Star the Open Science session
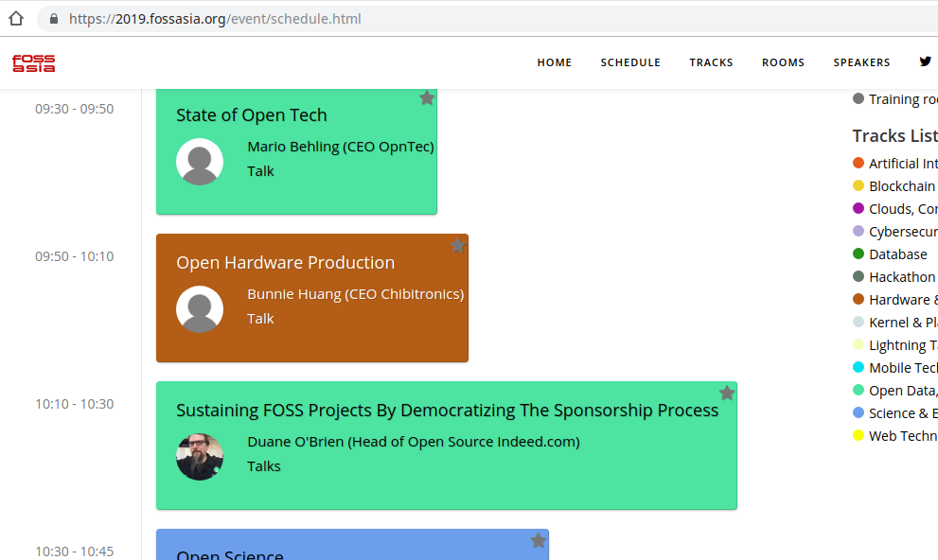 coord(539,540)
